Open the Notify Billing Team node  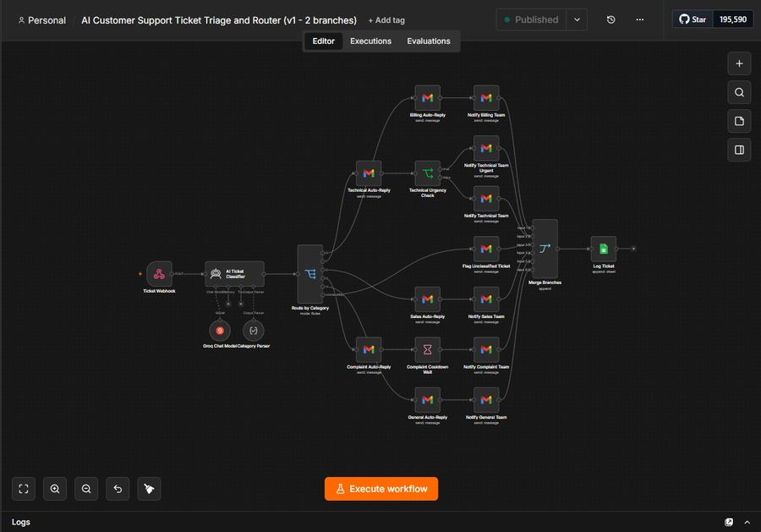(x=486, y=98)
